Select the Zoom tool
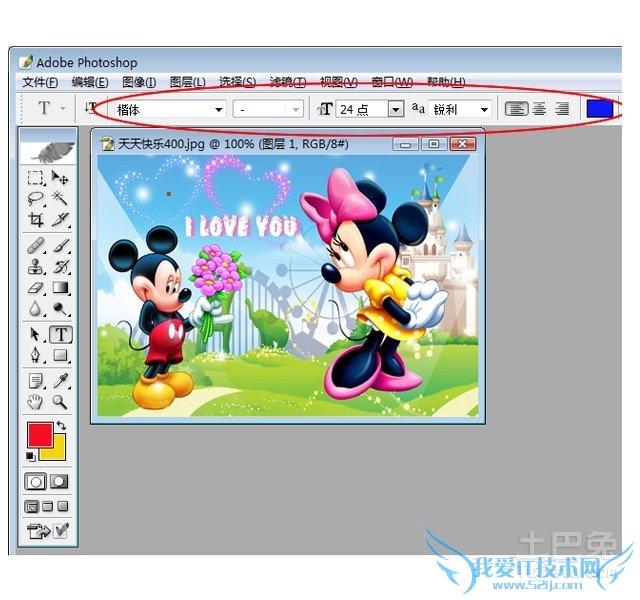This screenshot has width=640, height=600. point(60,402)
